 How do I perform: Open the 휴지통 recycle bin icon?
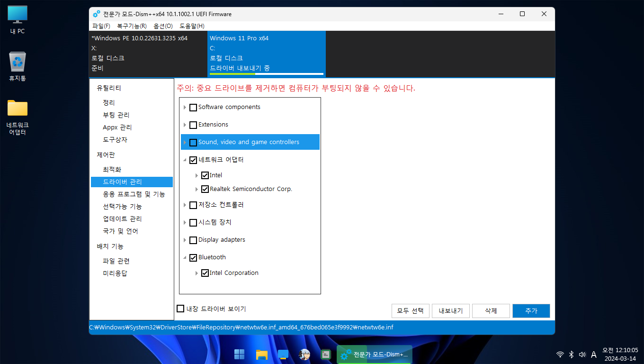18,66
